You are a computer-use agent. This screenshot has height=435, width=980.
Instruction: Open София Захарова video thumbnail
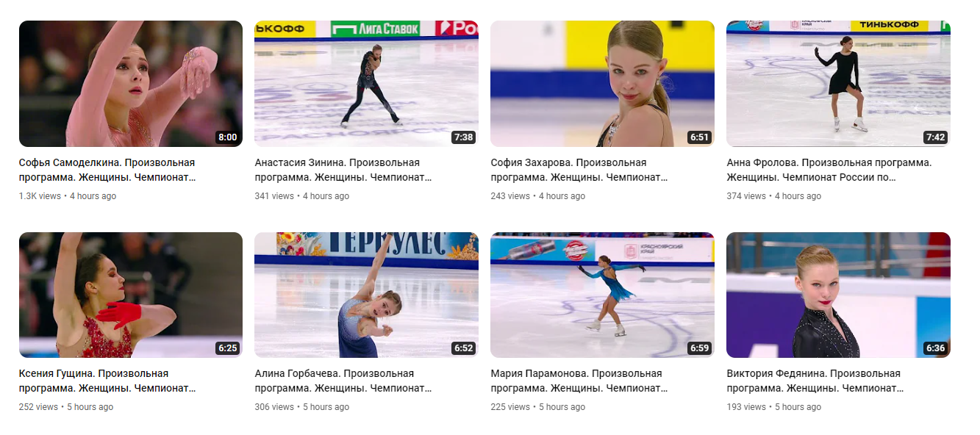[x=602, y=84]
